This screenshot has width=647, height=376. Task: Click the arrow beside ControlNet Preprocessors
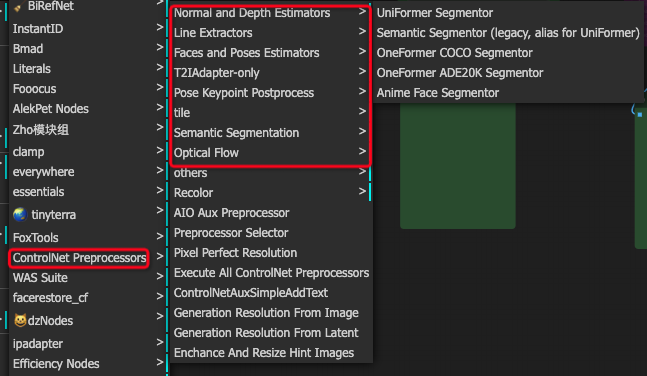160,256
